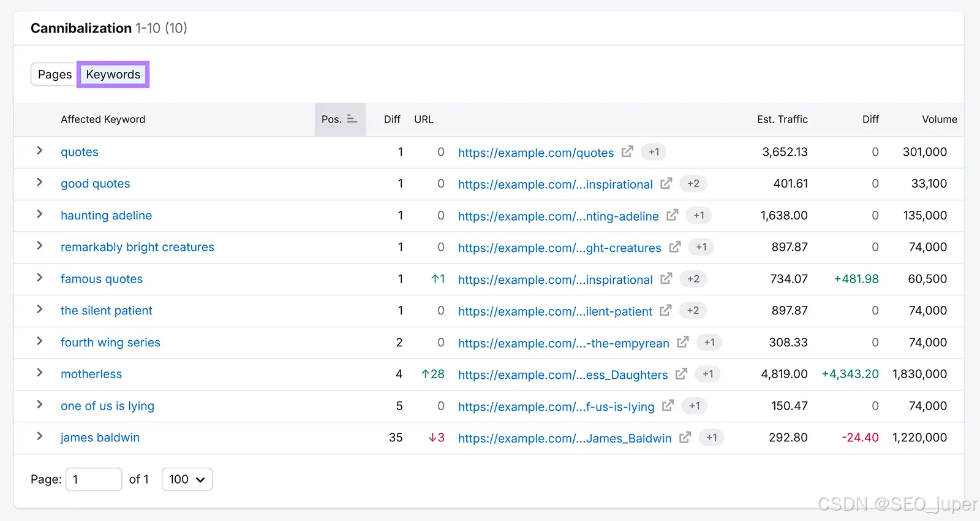Visit the ...-the-empyrean URL link
980x521 pixels.
click(563, 343)
